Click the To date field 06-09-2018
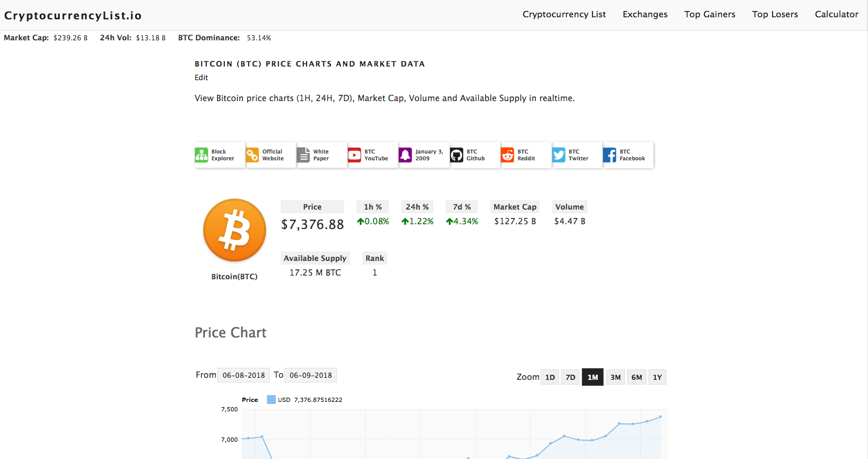Screen dimensions: 868x459 point(311,375)
